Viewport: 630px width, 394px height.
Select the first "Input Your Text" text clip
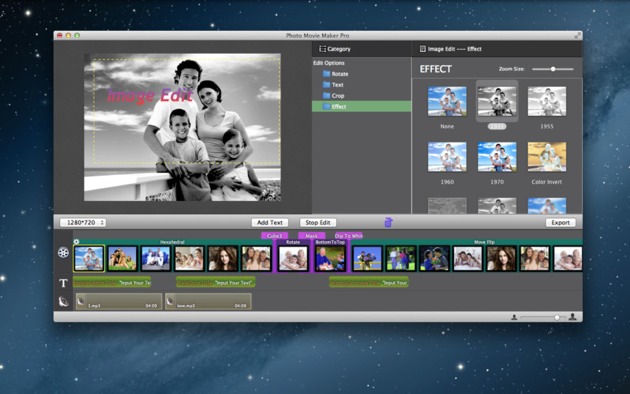pos(112,283)
